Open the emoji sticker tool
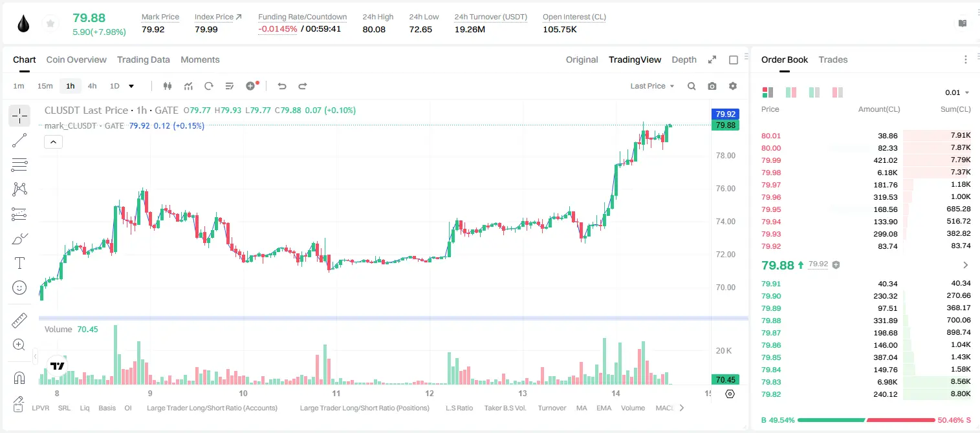 pos(19,288)
